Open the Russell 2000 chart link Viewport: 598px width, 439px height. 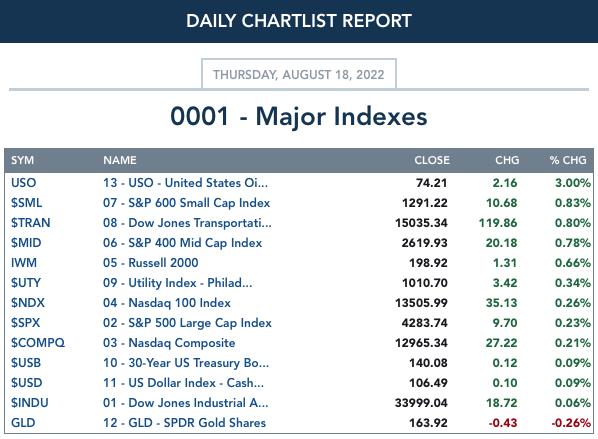(x=150, y=263)
